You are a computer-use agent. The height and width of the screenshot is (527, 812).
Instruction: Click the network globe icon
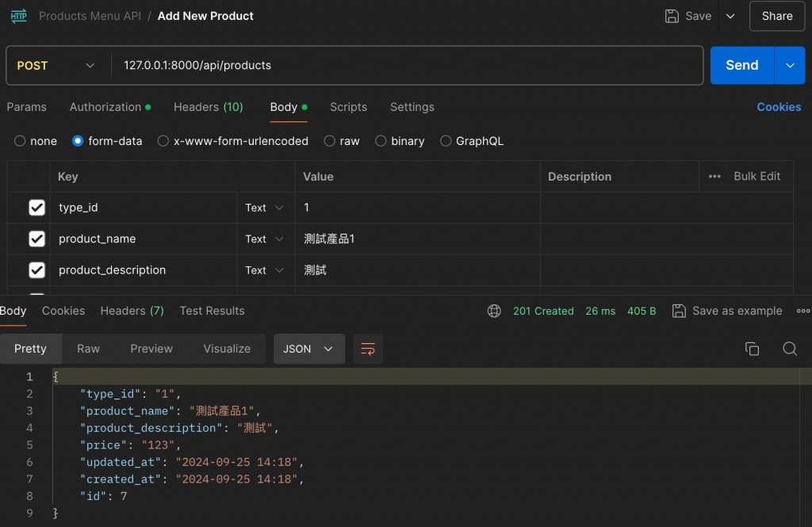click(x=494, y=311)
